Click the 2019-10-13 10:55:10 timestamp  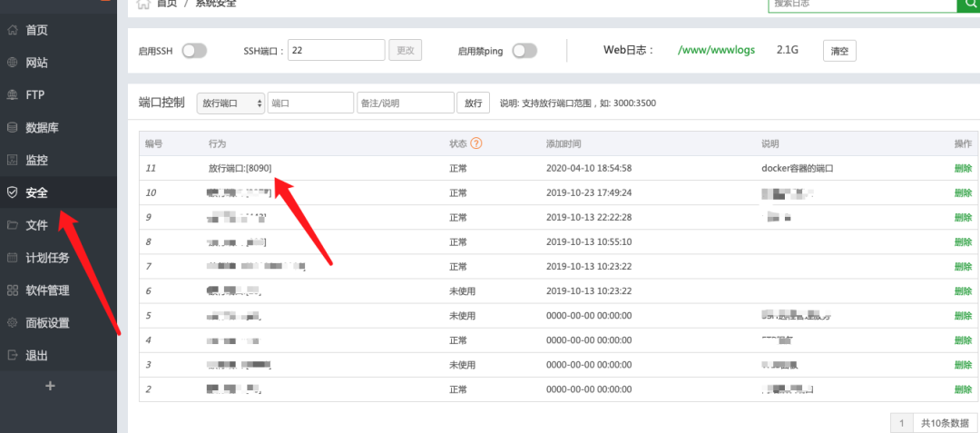point(589,241)
